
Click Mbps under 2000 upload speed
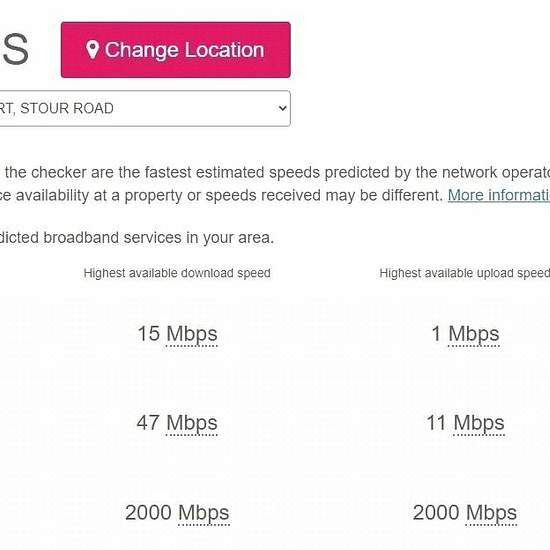click(x=491, y=513)
